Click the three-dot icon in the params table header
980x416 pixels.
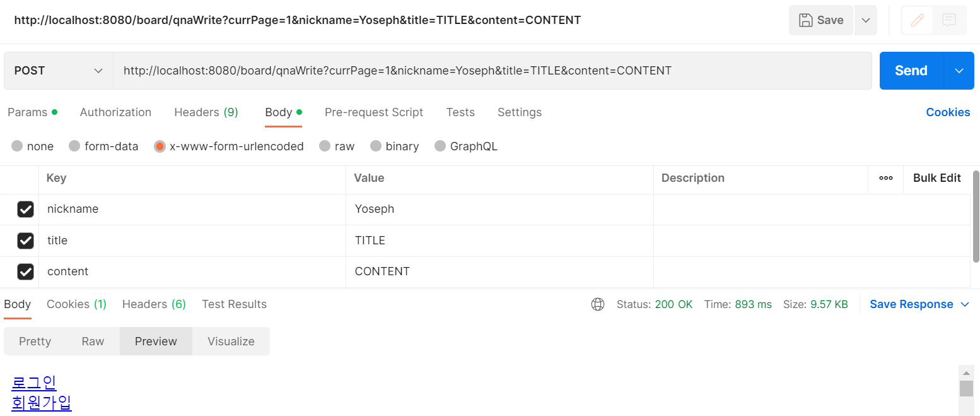coord(886,179)
